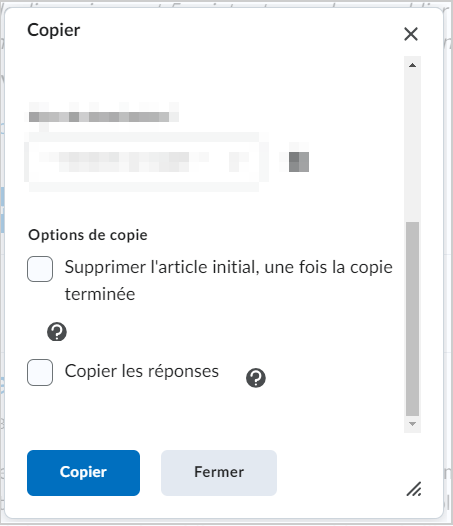Click the scrollbar up arrow

[412, 65]
